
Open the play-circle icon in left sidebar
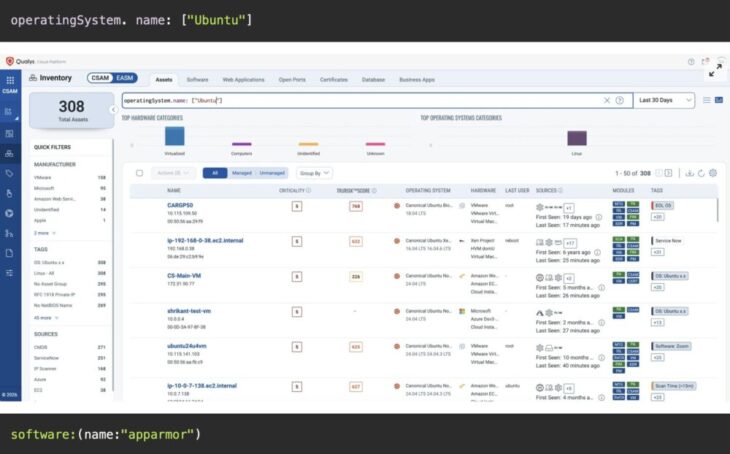tap(9, 213)
